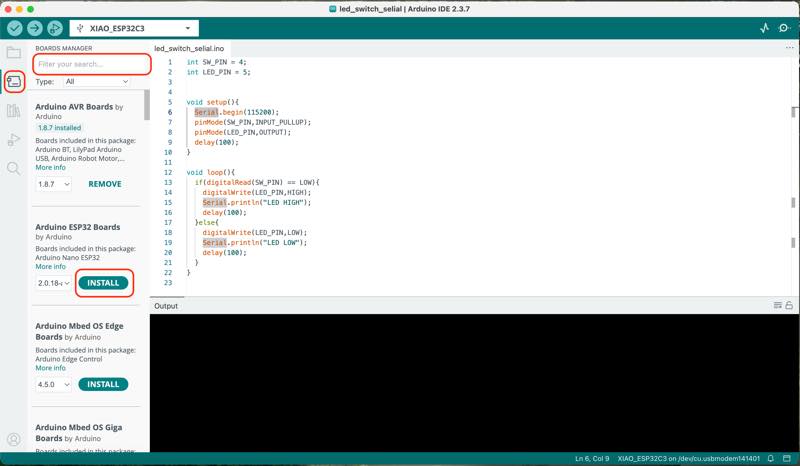Click the Arduino AVR Boards title
800x466 pixels.
[74, 107]
